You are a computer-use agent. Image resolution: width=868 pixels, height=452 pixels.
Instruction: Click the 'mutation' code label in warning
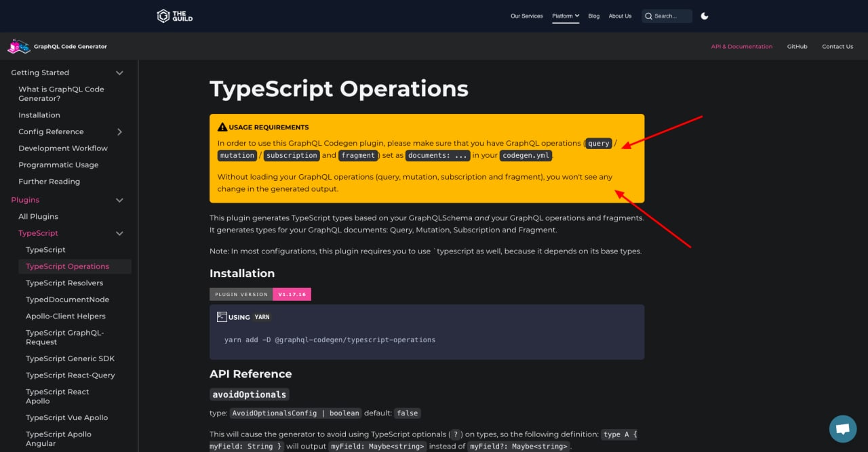(x=237, y=155)
